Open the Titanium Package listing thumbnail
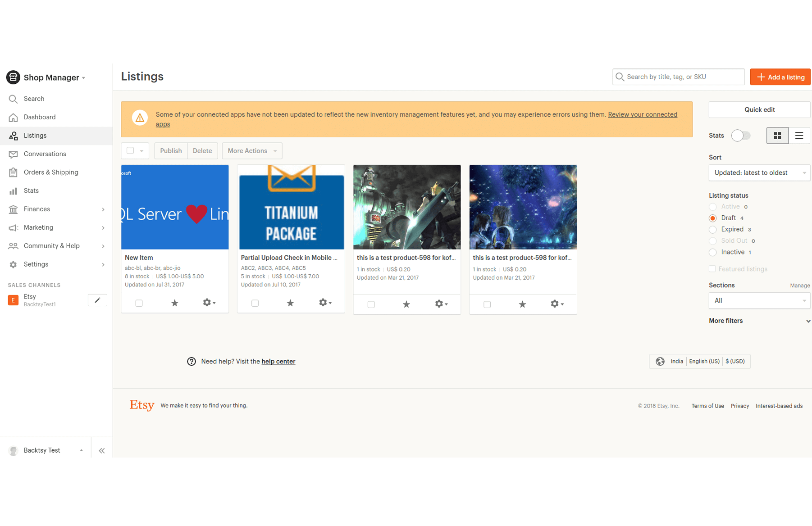This screenshot has width=812, height=526. (x=291, y=207)
